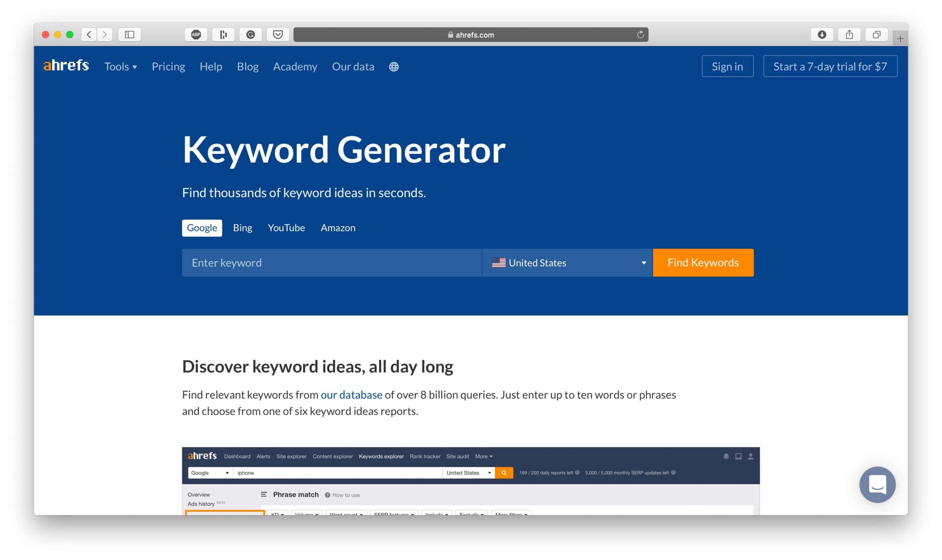This screenshot has width=942, height=560.
Task: Open the globe language selector icon
Action: tap(394, 67)
